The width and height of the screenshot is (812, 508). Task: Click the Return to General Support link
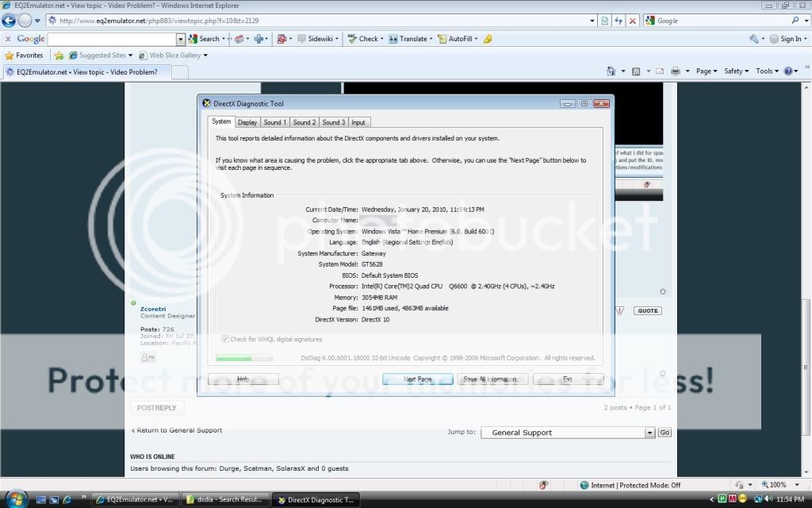[177, 430]
